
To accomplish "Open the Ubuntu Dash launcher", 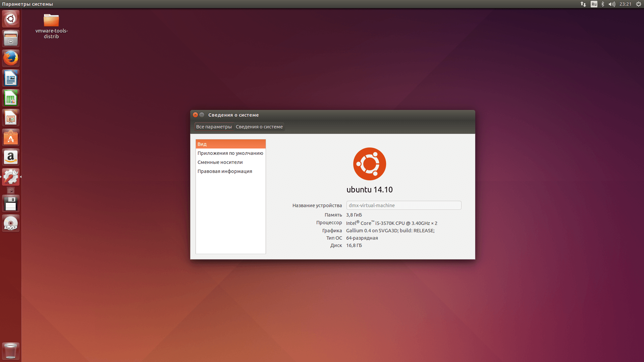I will [11, 19].
